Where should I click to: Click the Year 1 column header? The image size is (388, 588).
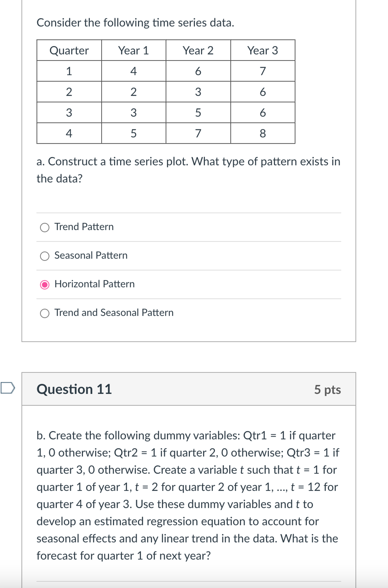coord(134,50)
